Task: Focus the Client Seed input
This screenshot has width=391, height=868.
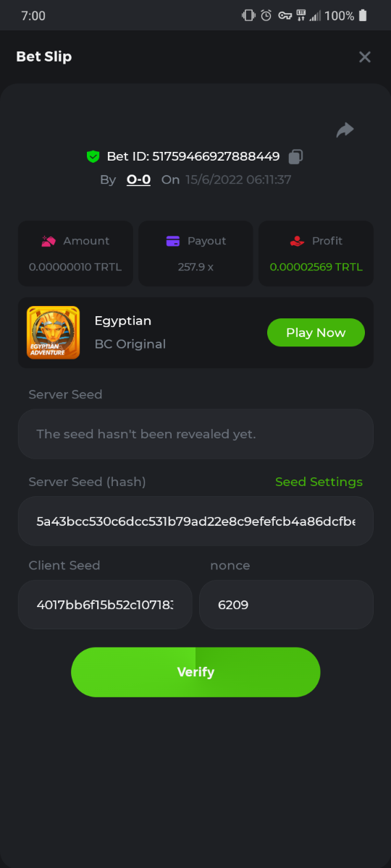Action: tap(105, 605)
